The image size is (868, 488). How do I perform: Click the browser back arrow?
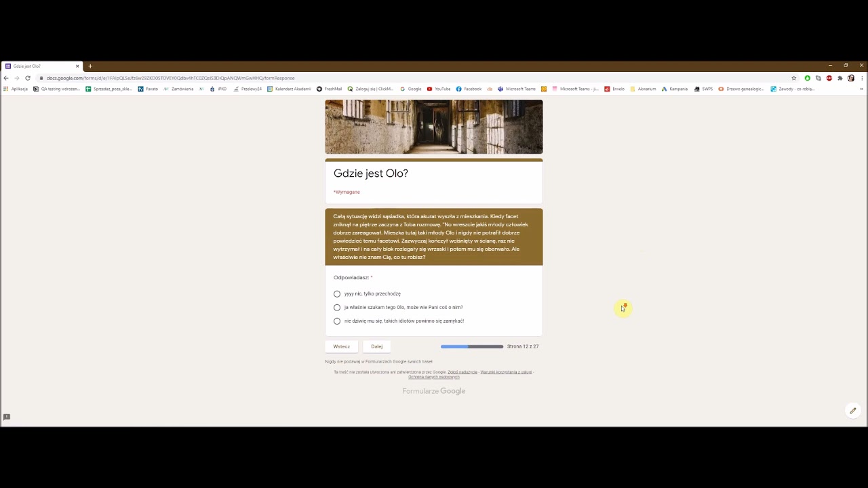6,78
